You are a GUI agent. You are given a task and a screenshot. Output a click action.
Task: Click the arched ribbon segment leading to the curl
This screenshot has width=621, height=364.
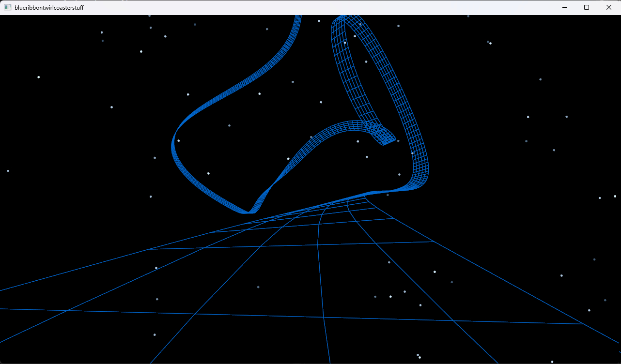click(339, 127)
